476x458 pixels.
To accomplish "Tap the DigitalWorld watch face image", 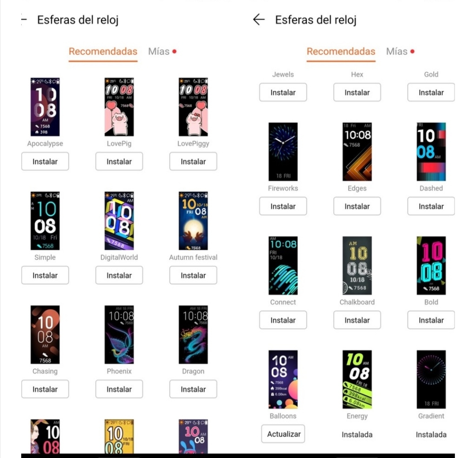I will click(119, 221).
